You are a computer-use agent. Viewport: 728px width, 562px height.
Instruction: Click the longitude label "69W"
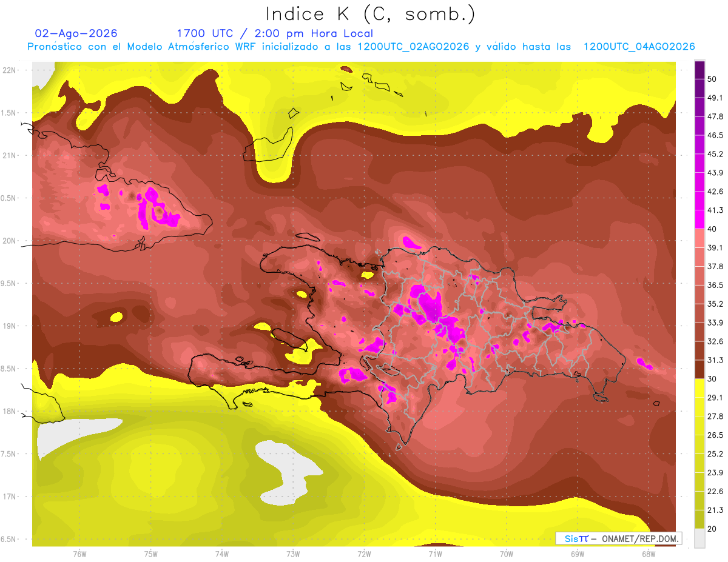578,554
